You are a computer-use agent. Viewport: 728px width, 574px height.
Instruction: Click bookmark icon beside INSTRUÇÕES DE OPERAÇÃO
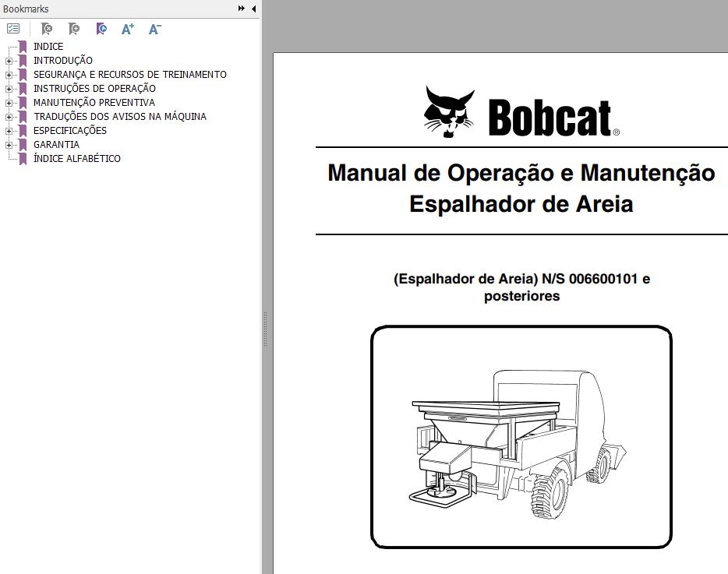(x=23, y=89)
